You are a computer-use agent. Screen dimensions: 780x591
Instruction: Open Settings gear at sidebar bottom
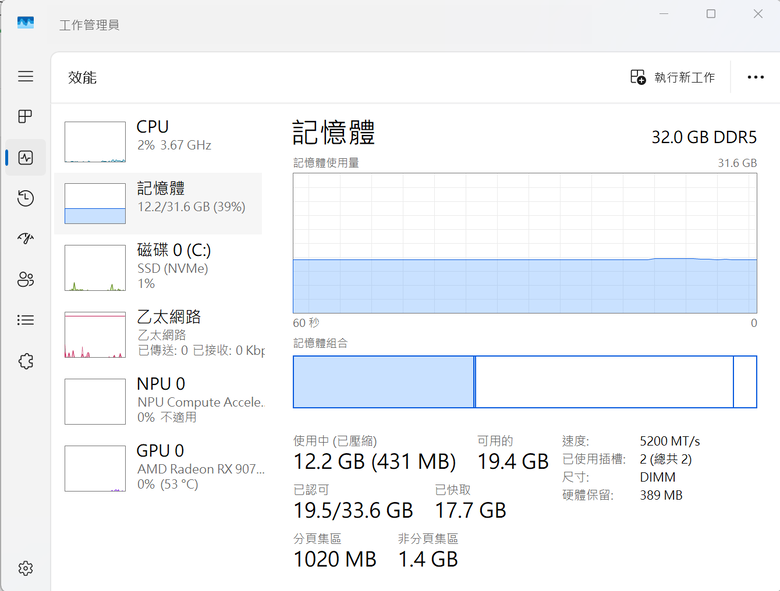[25, 568]
